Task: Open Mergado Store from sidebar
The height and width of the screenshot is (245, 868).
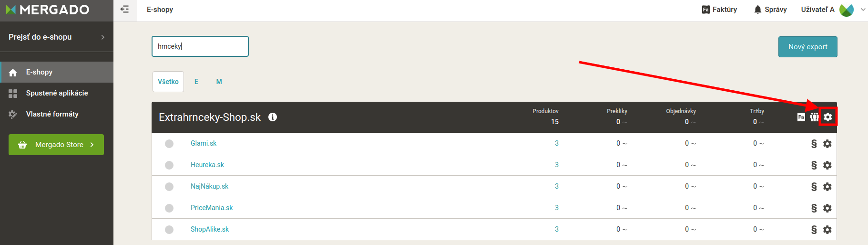Action: (56, 145)
